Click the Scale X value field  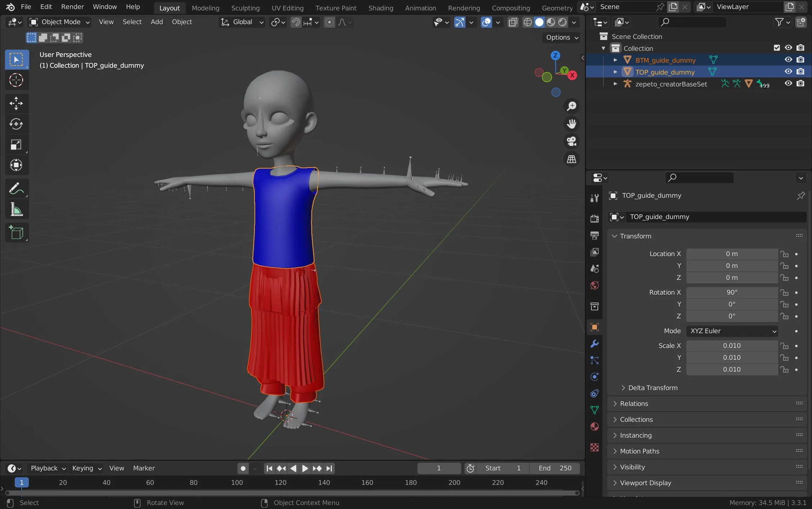(x=732, y=346)
